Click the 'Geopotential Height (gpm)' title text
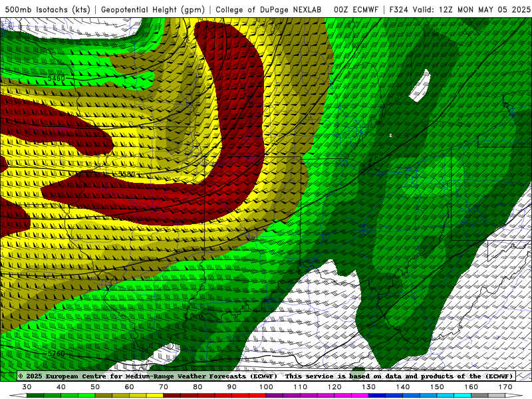The width and height of the screenshot is (532, 399). click(153, 9)
